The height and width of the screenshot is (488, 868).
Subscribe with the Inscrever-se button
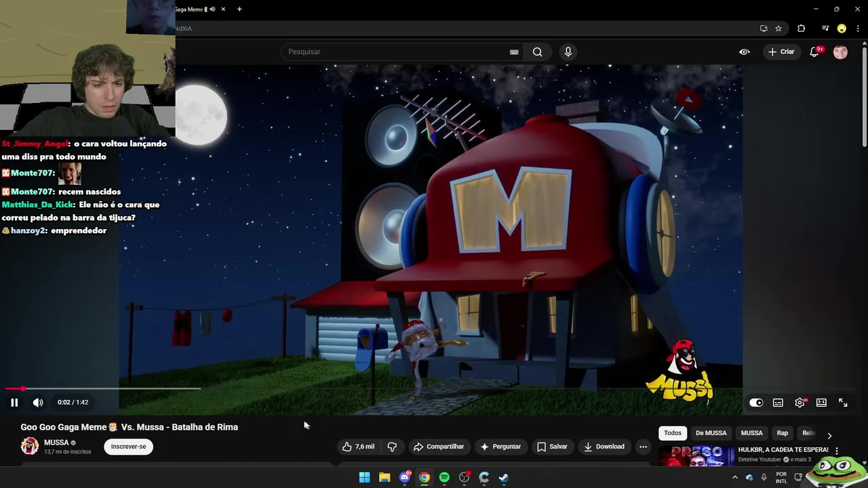coord(128,447)
